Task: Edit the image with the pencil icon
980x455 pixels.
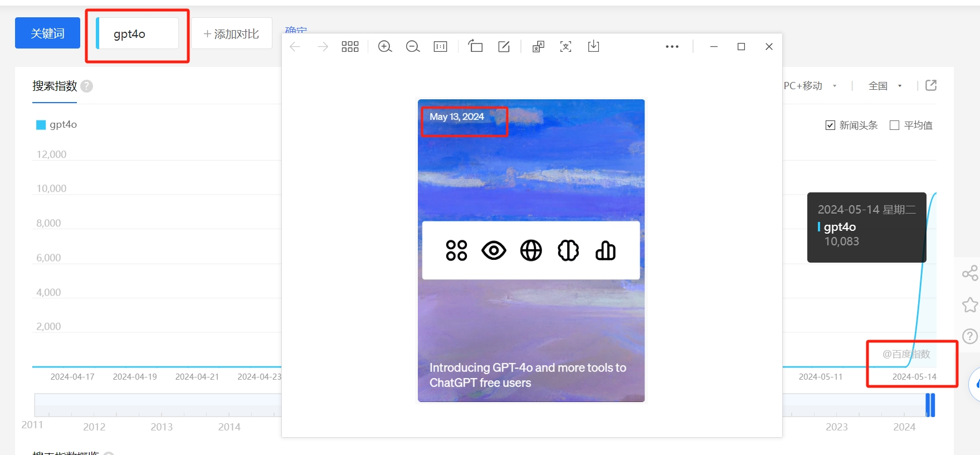Action: click(504, 47)
